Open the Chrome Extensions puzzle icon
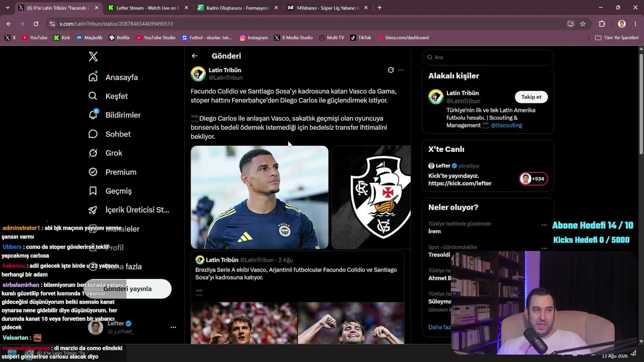Viewport: 644px width, 362px height. [x=602, y=24]
